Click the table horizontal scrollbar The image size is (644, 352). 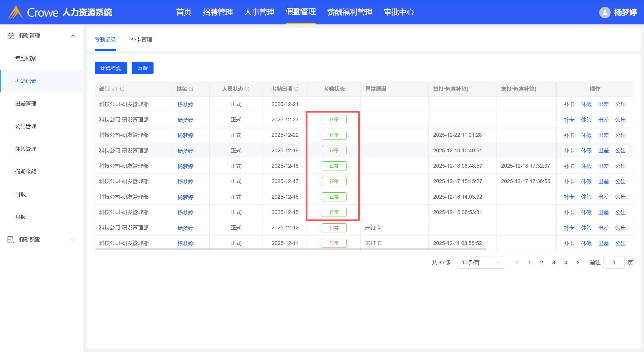click(291, 249)
